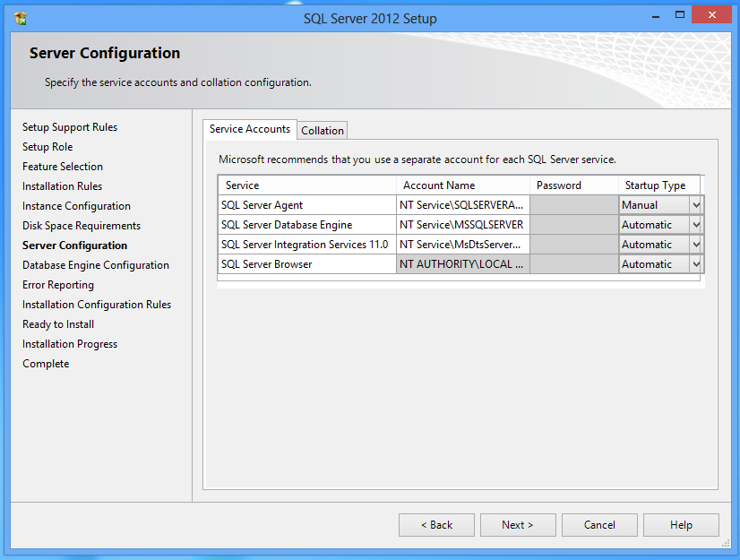Click password field for SQL Server Agent

pos(574,205)
